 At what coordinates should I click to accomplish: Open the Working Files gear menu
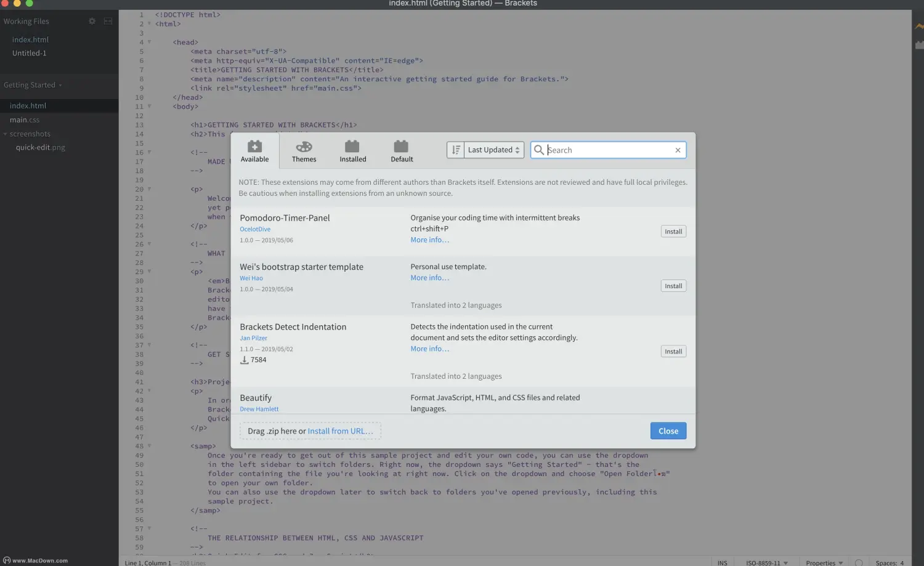tap(92, 21)
